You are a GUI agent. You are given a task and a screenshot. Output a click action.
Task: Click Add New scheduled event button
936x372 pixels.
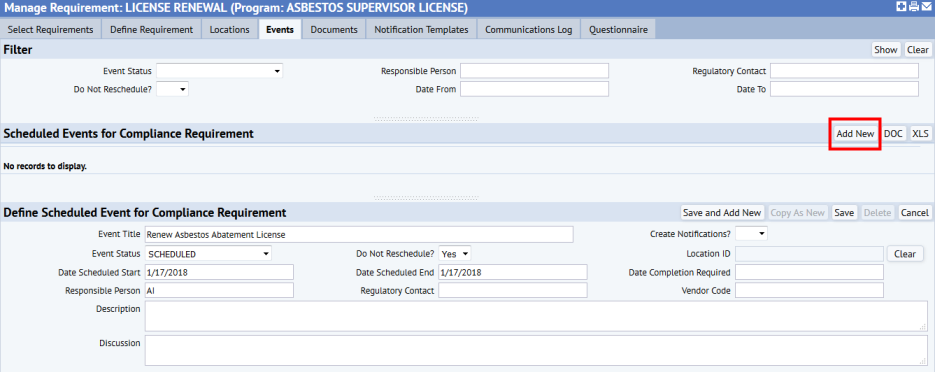point(855,134)
